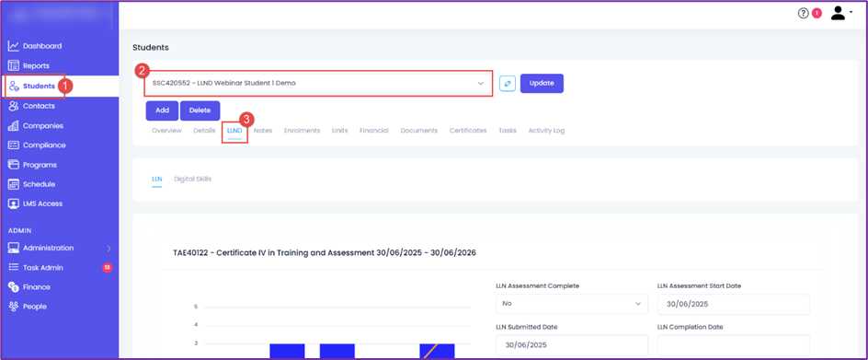Expand the Administration submenu chevron
Viewport: 868px width, 360px height.
coord(109,248)
